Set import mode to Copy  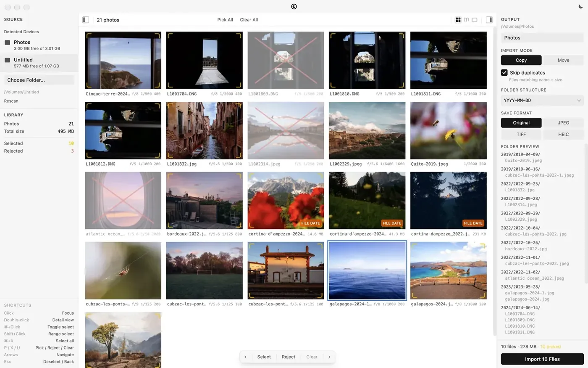(x=521, y=60)
